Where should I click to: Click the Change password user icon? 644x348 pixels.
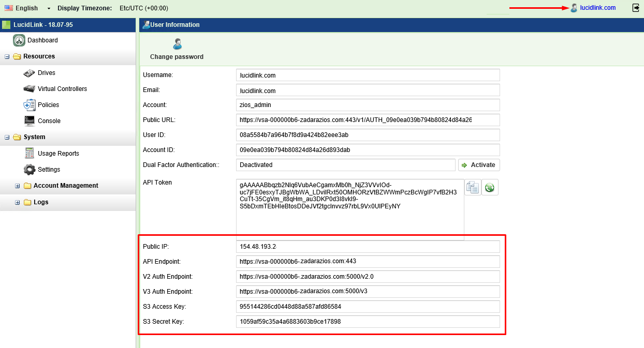click(177, 44)
